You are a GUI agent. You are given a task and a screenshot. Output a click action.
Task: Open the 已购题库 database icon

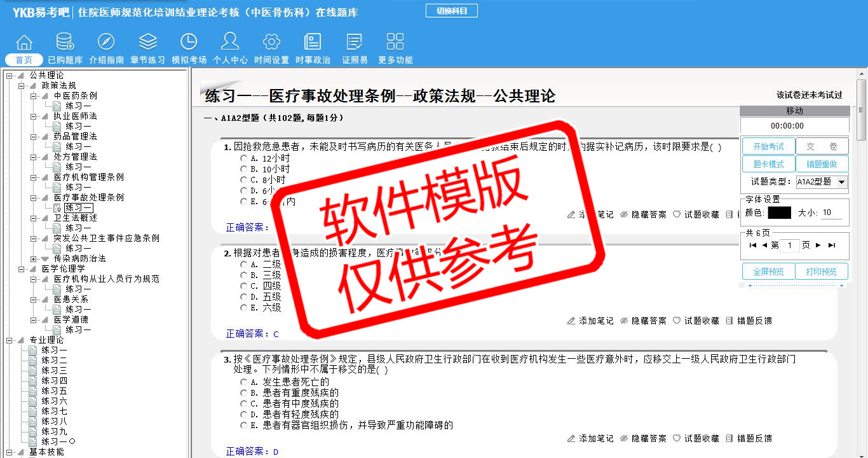click(65, 42)
